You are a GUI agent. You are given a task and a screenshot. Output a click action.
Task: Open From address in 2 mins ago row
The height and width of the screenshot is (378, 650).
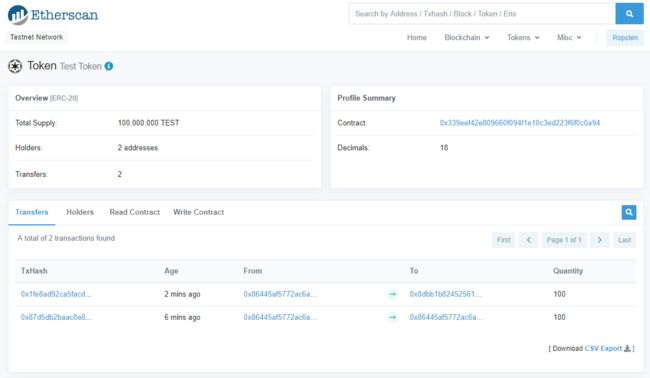tap(280, 294)
